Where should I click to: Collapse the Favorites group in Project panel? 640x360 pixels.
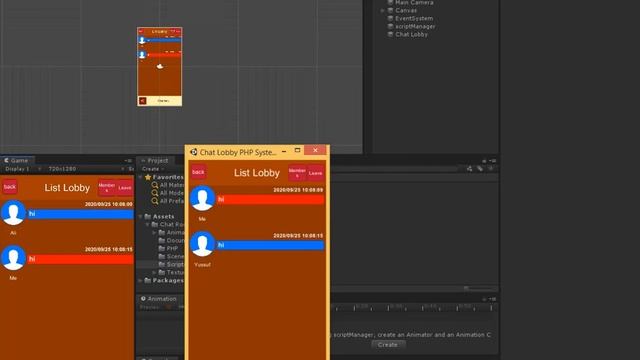(141, 177)
